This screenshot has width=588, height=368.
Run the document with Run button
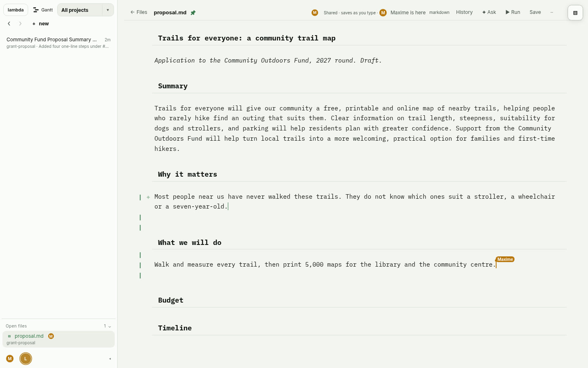coord(513,12)
